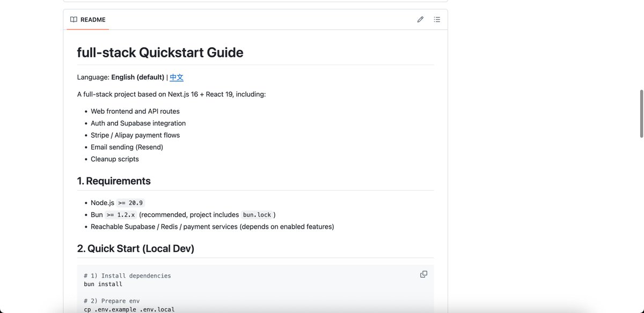Click 'English (default)' language text
644x313 pixels.
point(138,77)
